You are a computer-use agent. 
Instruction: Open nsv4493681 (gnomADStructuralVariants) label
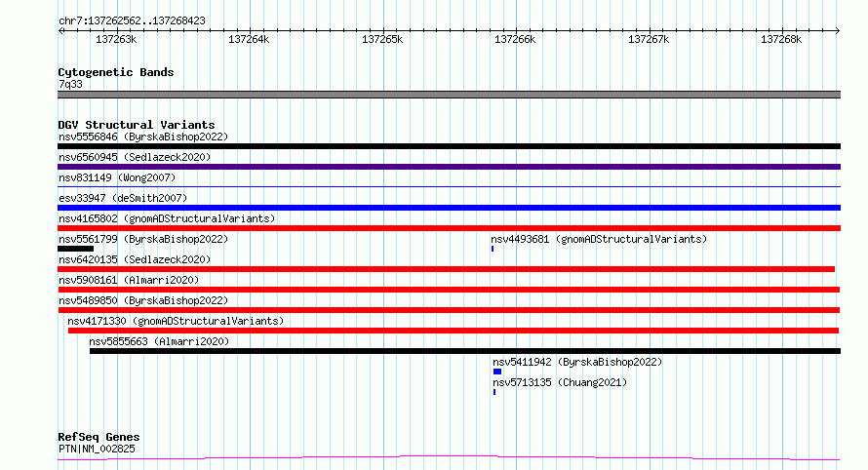(x=599, y=239)
